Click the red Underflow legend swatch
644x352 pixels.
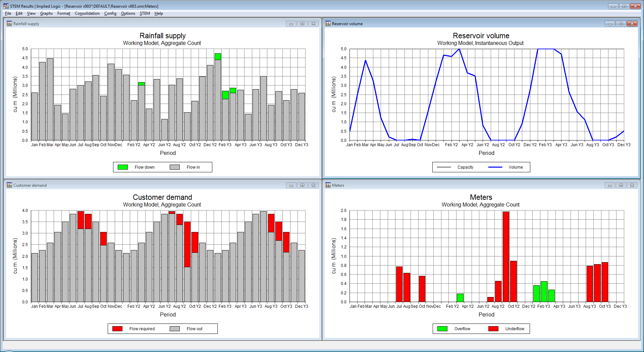493,329
